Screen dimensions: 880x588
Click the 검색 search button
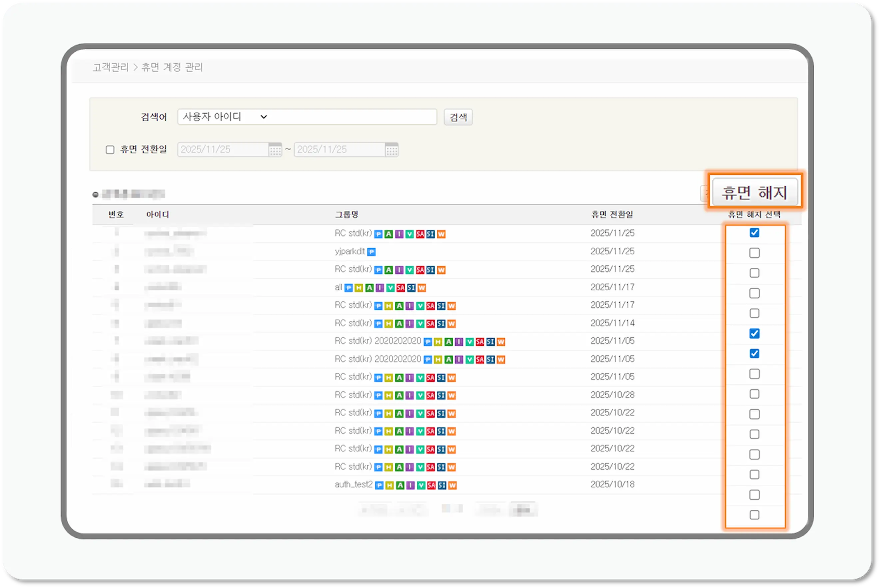click(x=458, y=117)
